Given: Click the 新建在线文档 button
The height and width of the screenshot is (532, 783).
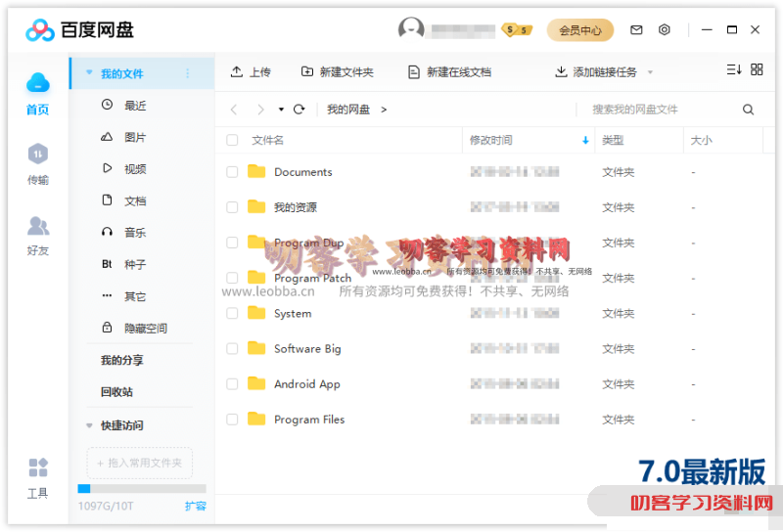Looking at the screenshot, I should pos(450,72).
